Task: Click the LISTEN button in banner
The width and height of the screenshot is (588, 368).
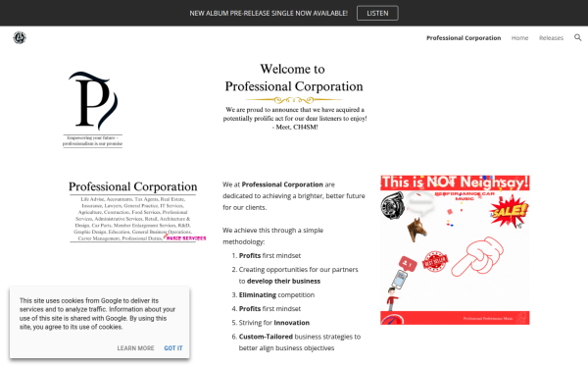Action: [x=377, y=13]
